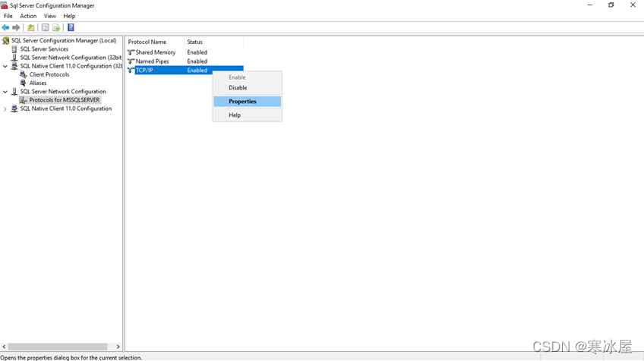The width and height of the screenshot is (644, 361).
Task: Click Enabled status of Shared Memory
Action: click(197, 52)
